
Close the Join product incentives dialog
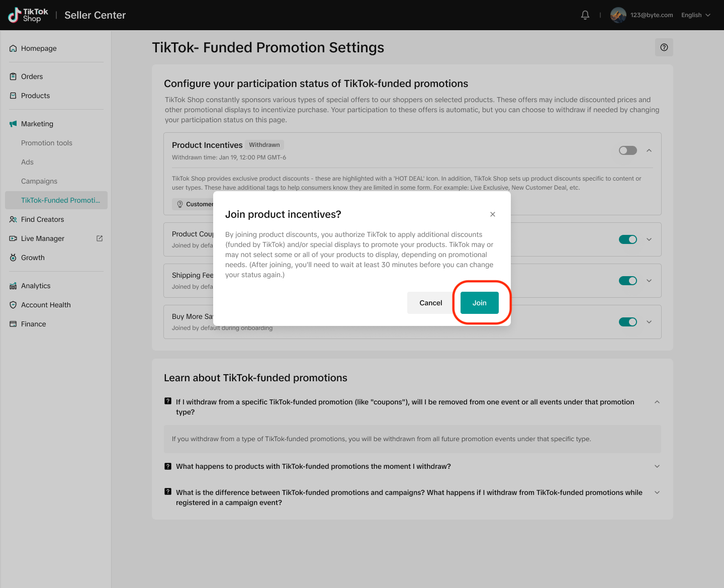493,214
